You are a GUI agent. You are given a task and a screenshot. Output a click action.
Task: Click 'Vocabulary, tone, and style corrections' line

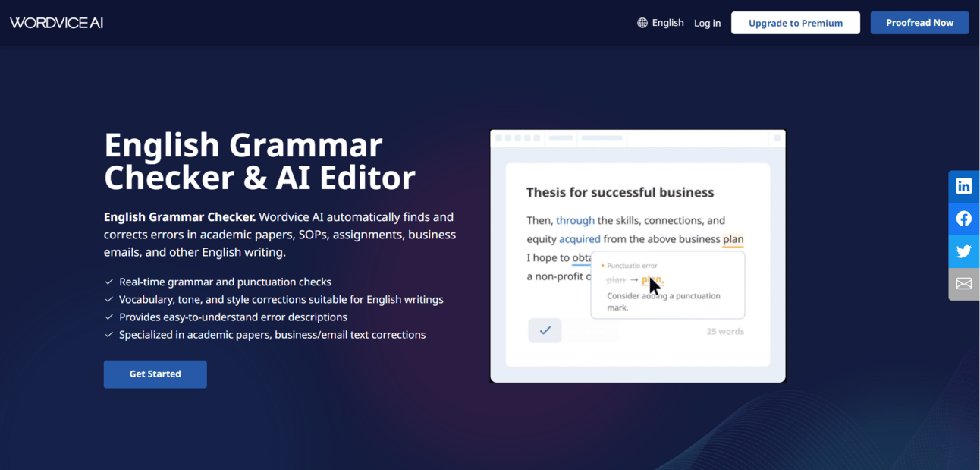pos(281,299)
